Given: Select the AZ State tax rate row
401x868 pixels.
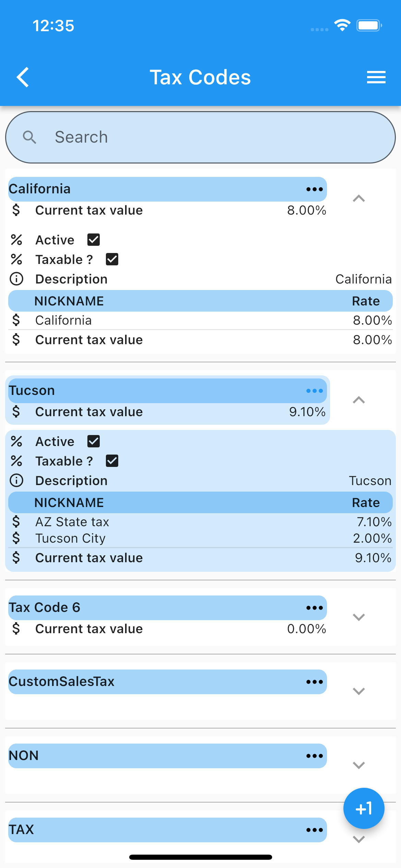Looking at the screenshot, I should tap(200, 522).
